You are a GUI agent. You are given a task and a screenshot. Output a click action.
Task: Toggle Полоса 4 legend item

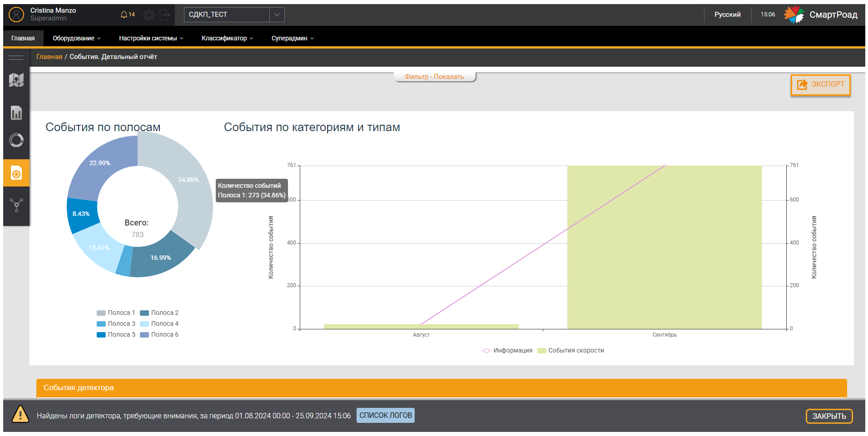click(x=159, y=323)
